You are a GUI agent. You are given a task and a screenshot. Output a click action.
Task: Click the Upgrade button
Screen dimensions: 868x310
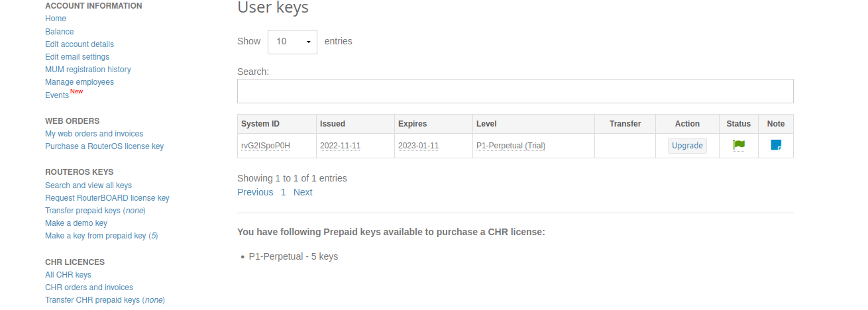tap(687, 146)
